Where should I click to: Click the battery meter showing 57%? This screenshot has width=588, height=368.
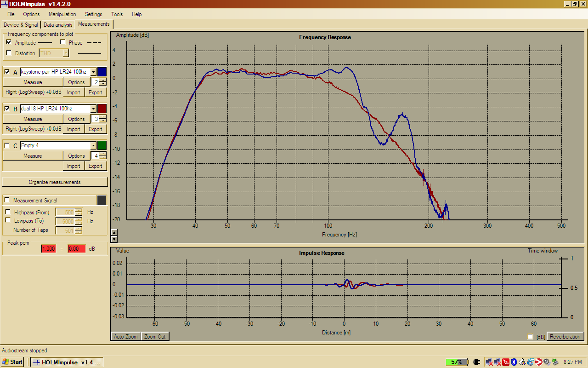click(x=457, y=362)
